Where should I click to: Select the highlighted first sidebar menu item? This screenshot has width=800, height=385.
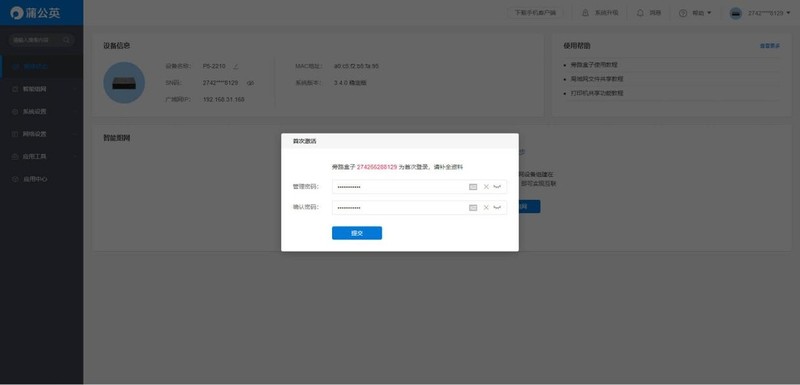41,66
